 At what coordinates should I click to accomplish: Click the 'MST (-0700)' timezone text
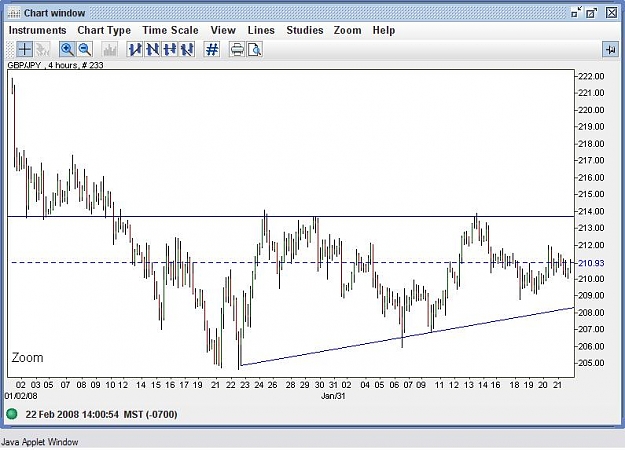point(150,414)
